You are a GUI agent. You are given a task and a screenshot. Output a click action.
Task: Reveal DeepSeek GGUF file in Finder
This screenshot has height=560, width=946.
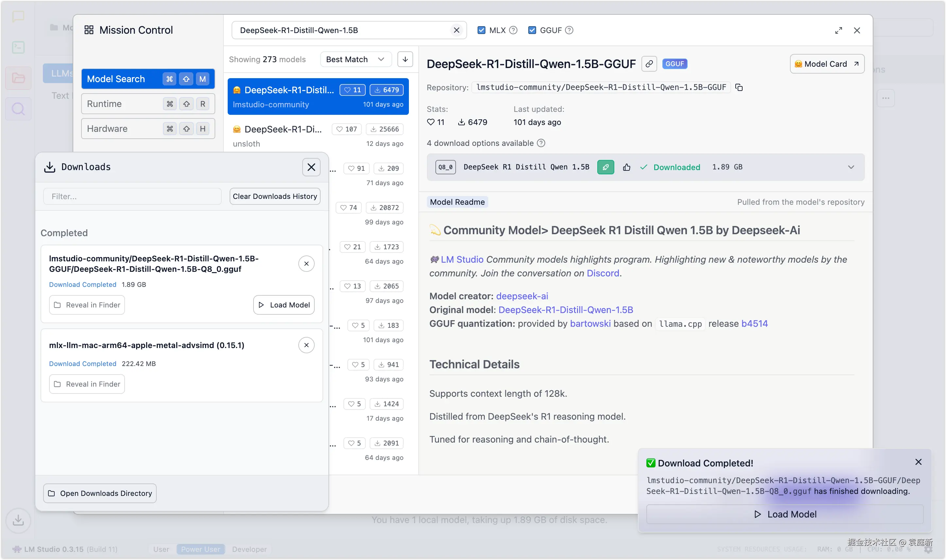[87, 305]
